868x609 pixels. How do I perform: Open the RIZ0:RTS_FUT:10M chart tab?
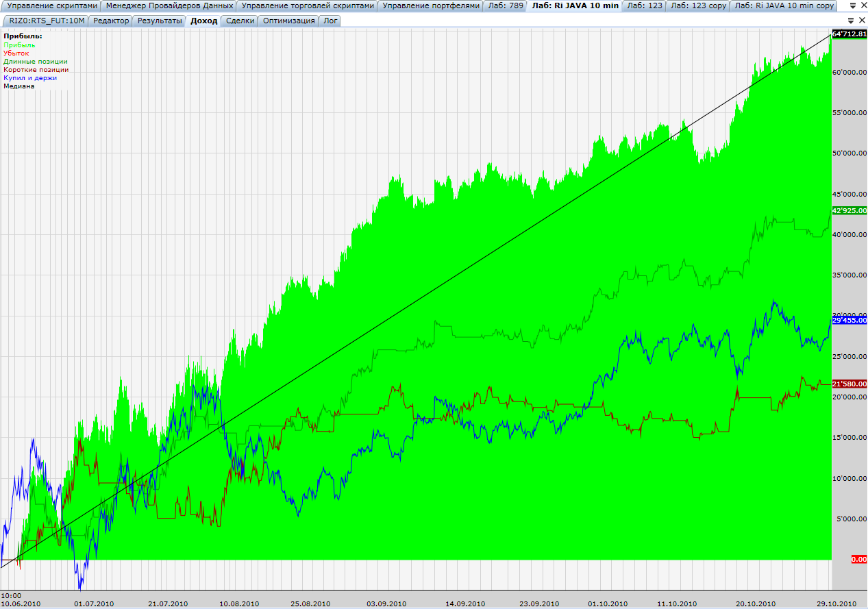pos(47,21)
